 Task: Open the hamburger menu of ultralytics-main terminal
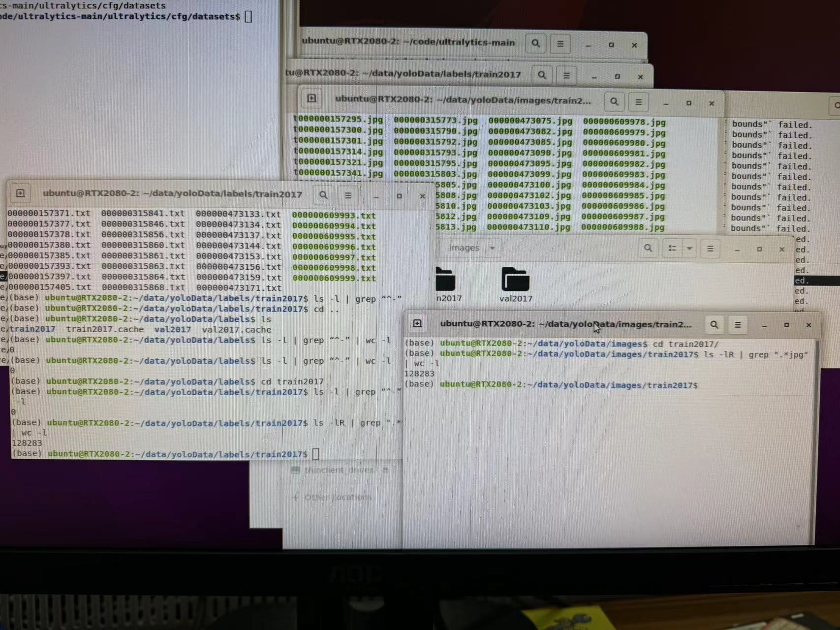(560, 44)
